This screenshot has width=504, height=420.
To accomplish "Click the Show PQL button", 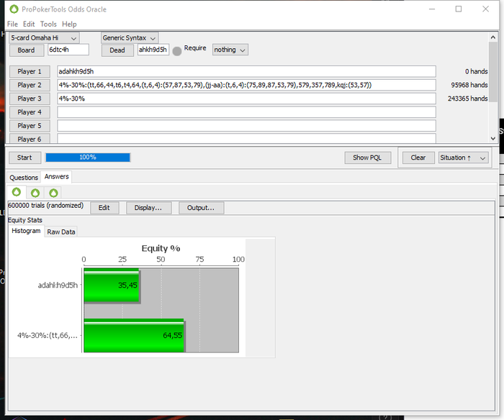I will pos(367,157).
